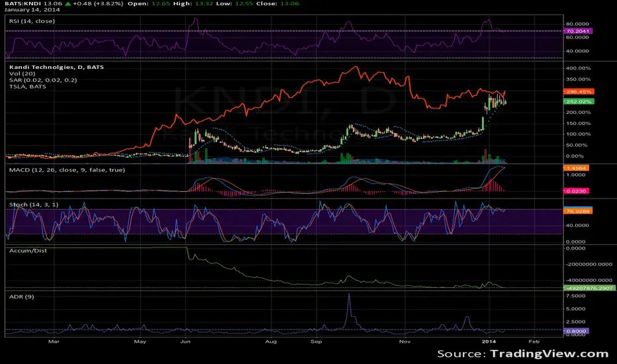Click the orange 1.4564 MACD value tag

point(576,168)
